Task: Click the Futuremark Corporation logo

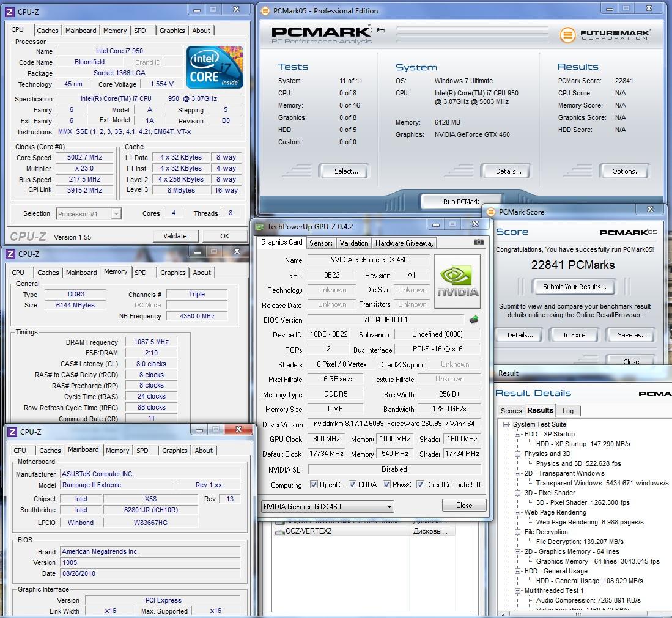Action: 605,35
